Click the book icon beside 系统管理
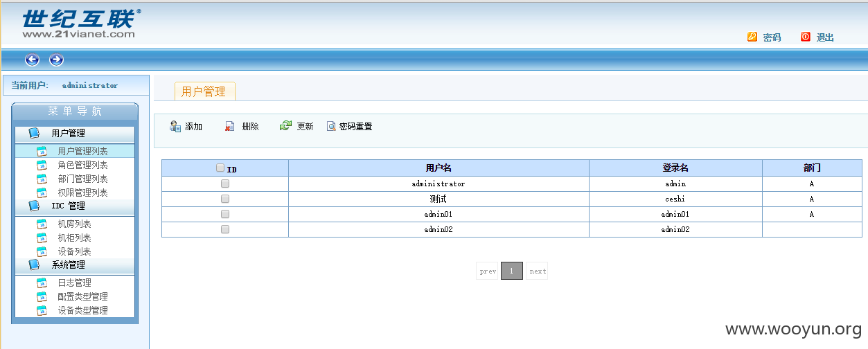 (34, 265)
